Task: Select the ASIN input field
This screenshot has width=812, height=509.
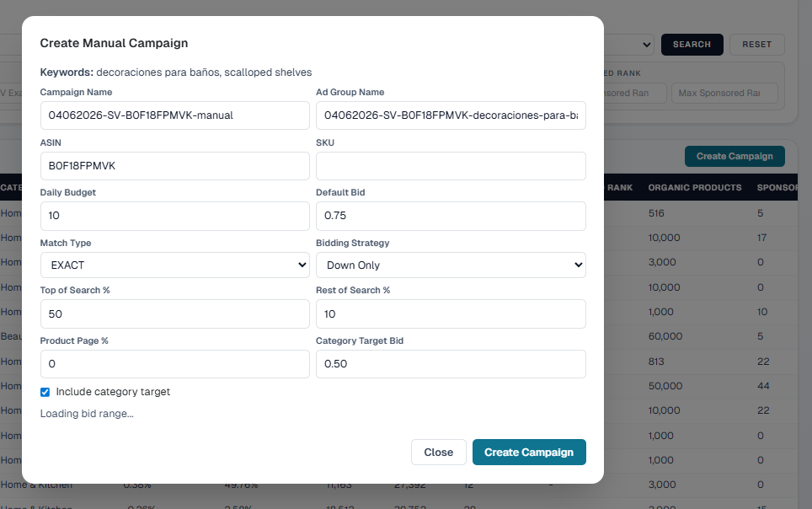Action: coord(174,166)
